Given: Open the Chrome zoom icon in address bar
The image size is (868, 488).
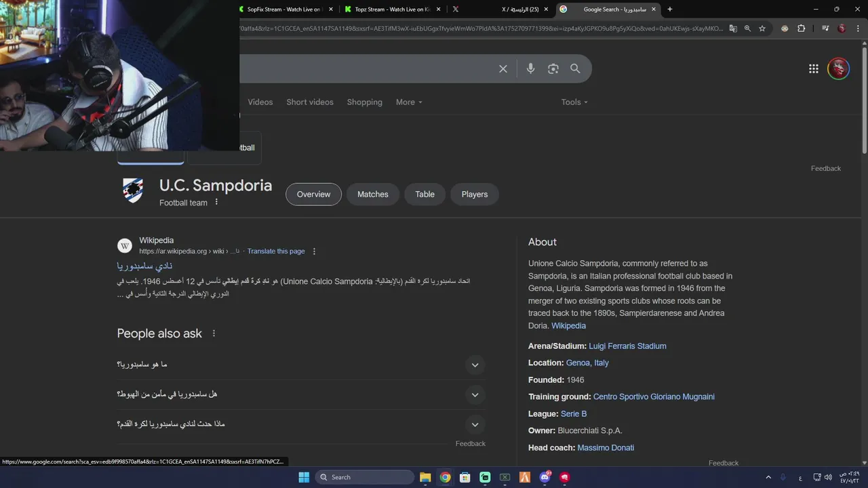Looking at the screenshot, I should 747,28.
